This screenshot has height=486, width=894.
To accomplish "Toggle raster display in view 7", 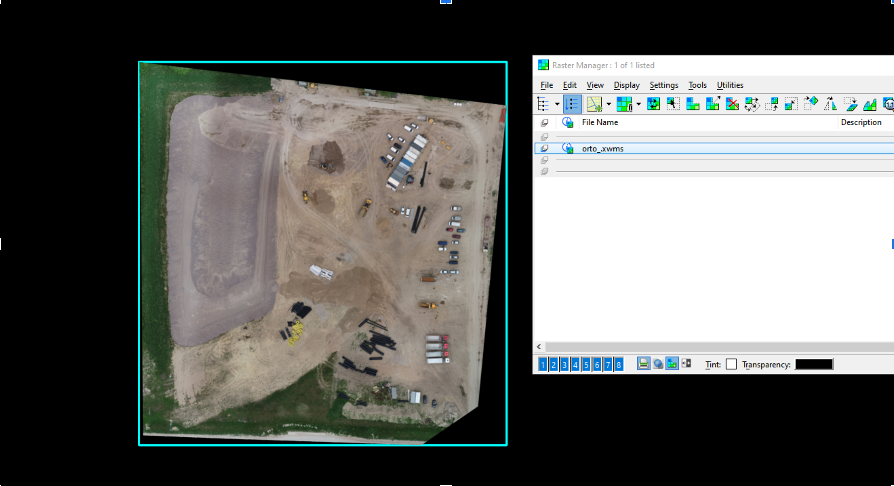I will coord(608,364).
